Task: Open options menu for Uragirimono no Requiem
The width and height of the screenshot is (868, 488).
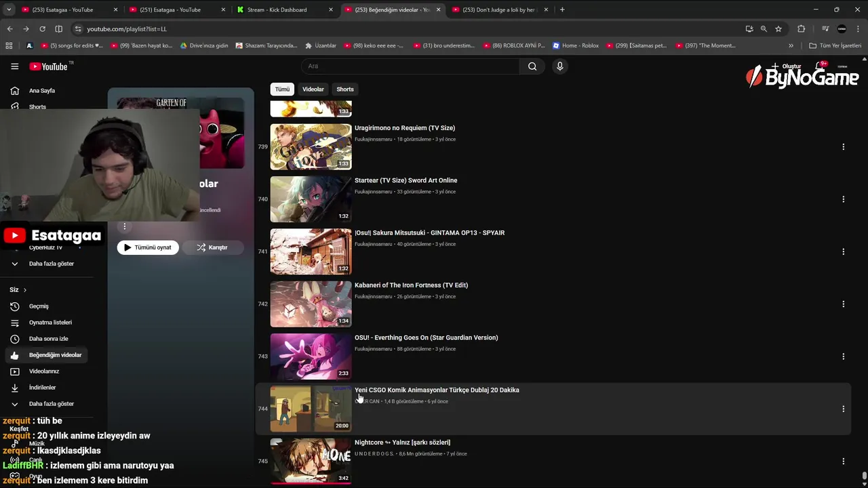Action: pos(843,147)
